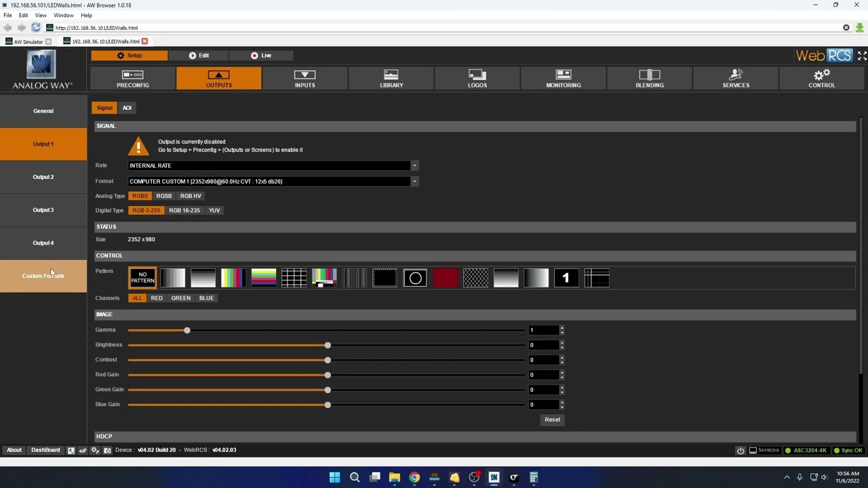Image resolution: width=868 pixels, height=488 pixels.
Task: Set digital type to RGB 0-255
Action: coord(146,210)
